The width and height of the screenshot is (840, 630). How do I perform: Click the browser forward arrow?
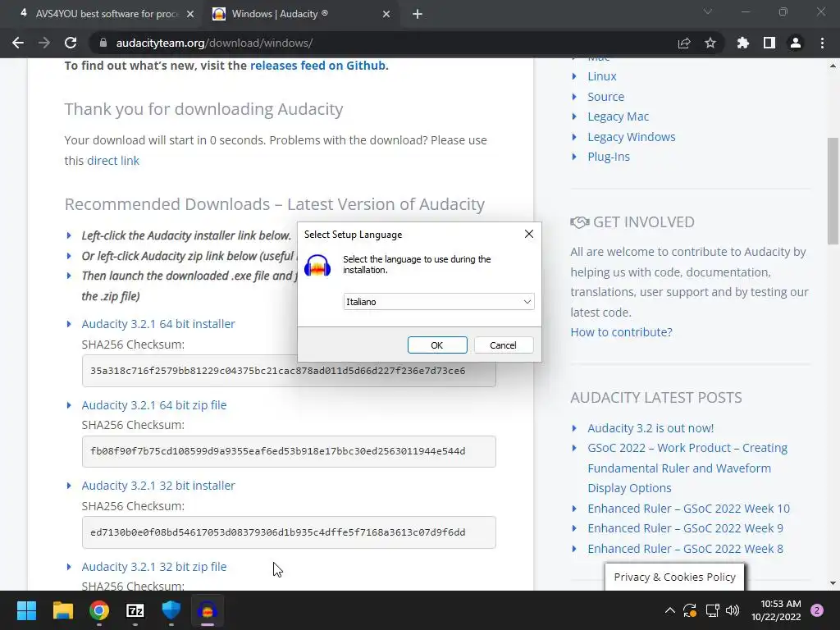(x=44, y=43)
